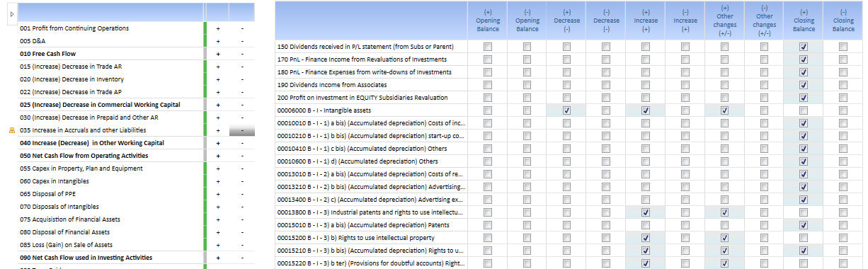The image size is (868, 269).
Task: Uncheck (+) Other changes for 00006000 Intangible assets
Action: point(724,110)
